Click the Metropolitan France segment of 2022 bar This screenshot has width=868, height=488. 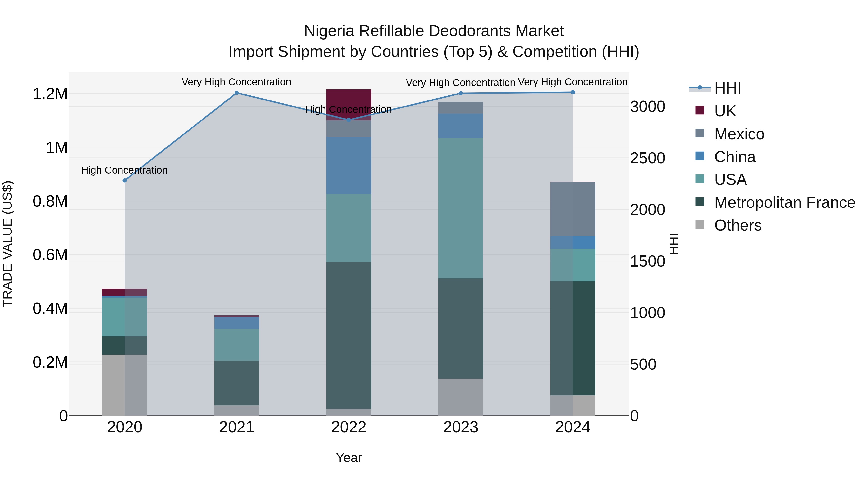tap(349, 336)
